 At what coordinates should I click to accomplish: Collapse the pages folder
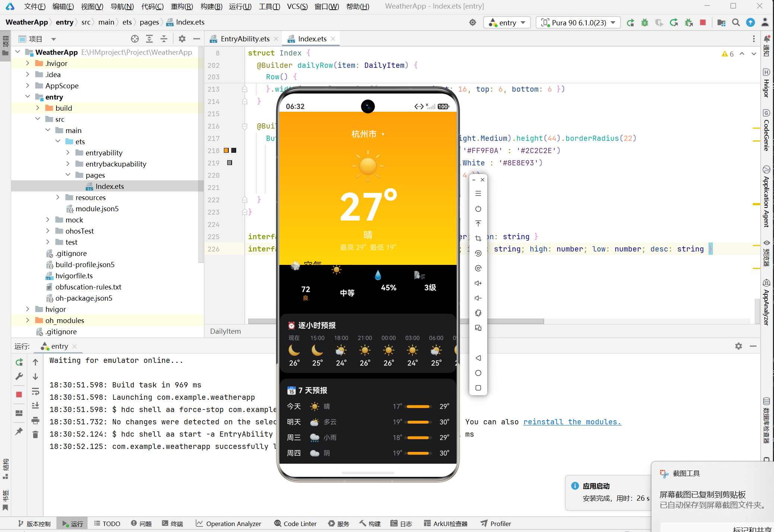pyautogui.click(x=68, y=175)
